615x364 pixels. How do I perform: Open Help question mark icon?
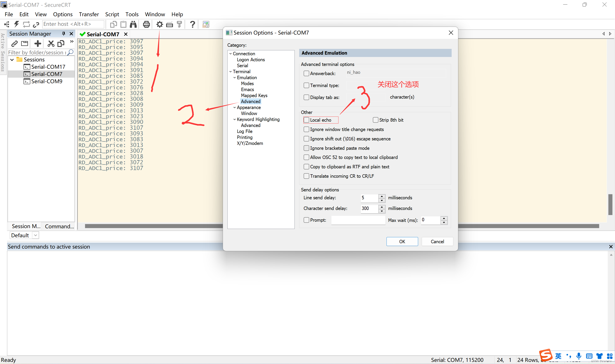click(x=193, y=24)
